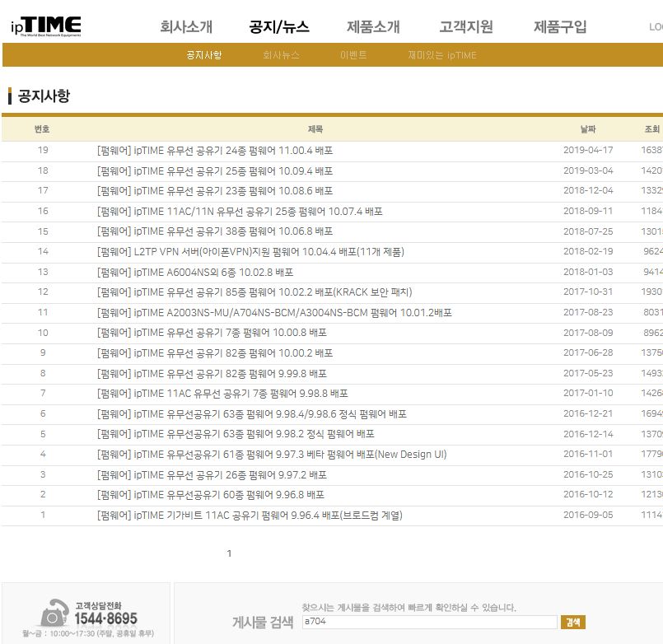Click the ipTIME logo
This screenshot has width=663, height=644.
(45, 26)
